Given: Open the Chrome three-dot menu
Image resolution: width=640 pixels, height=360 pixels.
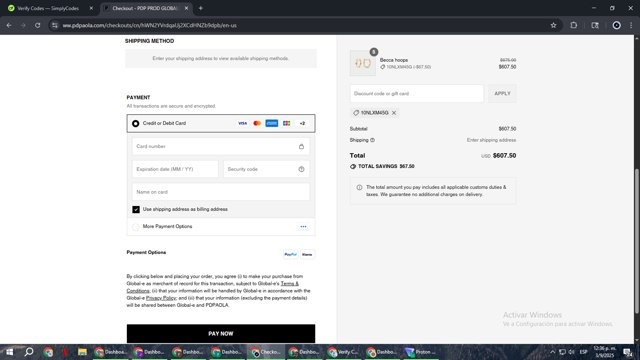Looking at the screenshot, I should point(631,25).
